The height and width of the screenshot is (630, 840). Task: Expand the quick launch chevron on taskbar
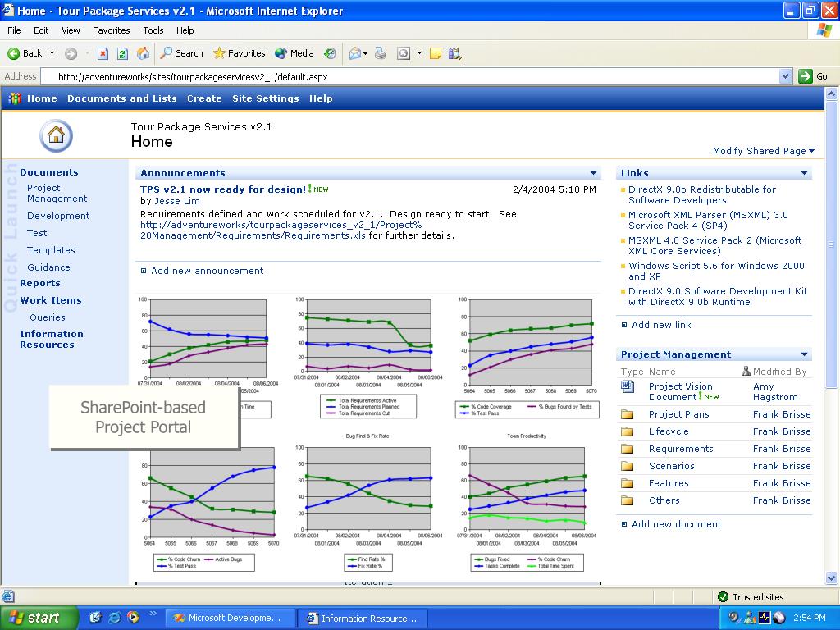coord(153,614)
